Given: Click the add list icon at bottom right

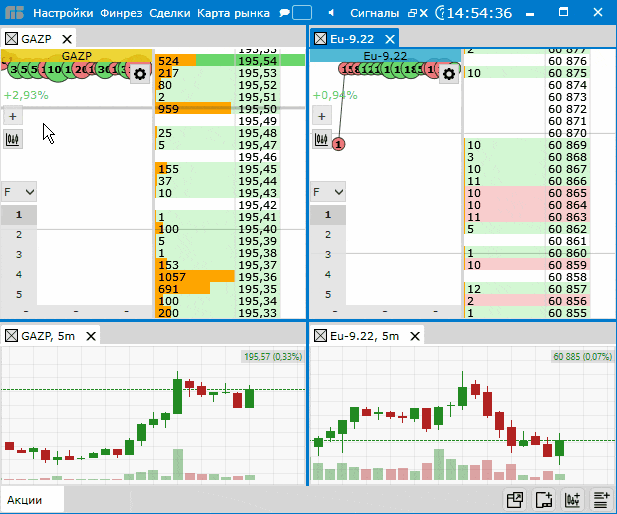Looking at the screenshot, I should coord(601,499).
